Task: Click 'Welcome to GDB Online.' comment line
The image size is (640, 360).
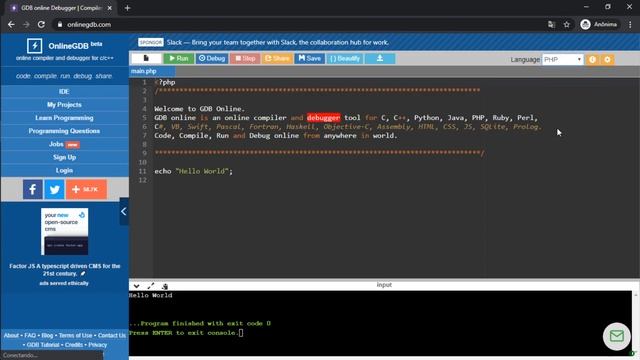Action: tap(200, 109)
